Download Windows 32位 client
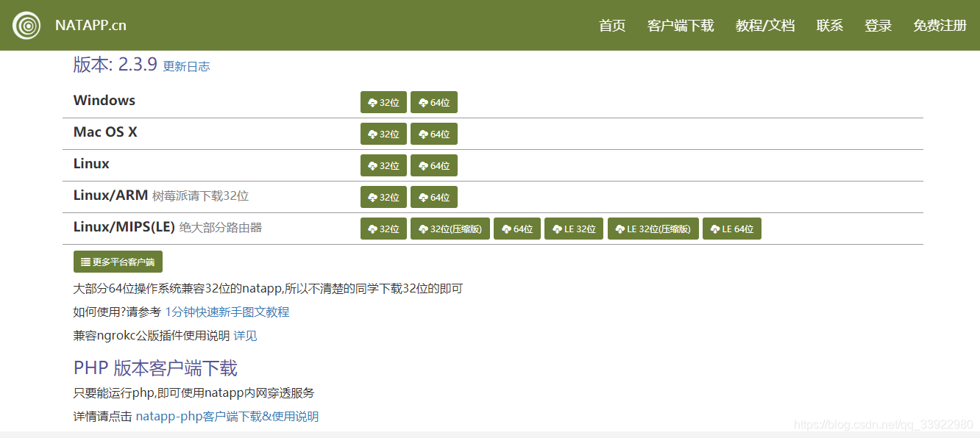Screen dimensions: 980x438 383,102
